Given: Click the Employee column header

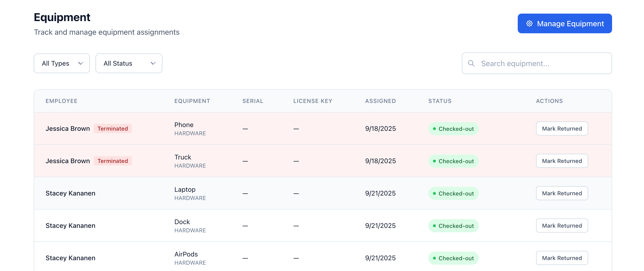Looking at the screenshot, I should (61, 101).
